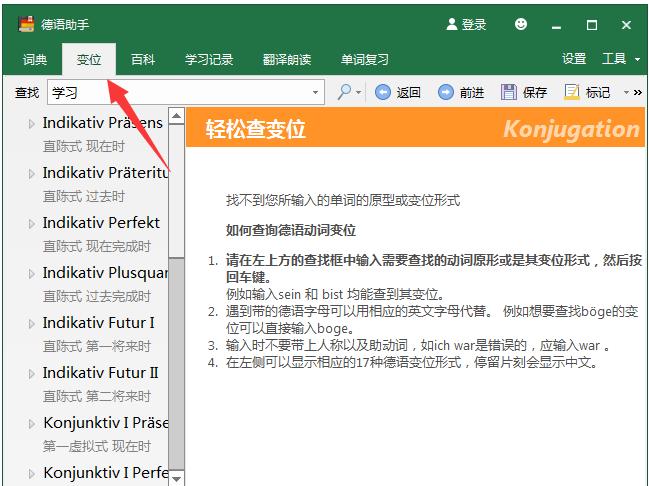Open the 百科 tab
Image resolution: width=649 pixels, height=486 pixels.
[x=143, y=60]
